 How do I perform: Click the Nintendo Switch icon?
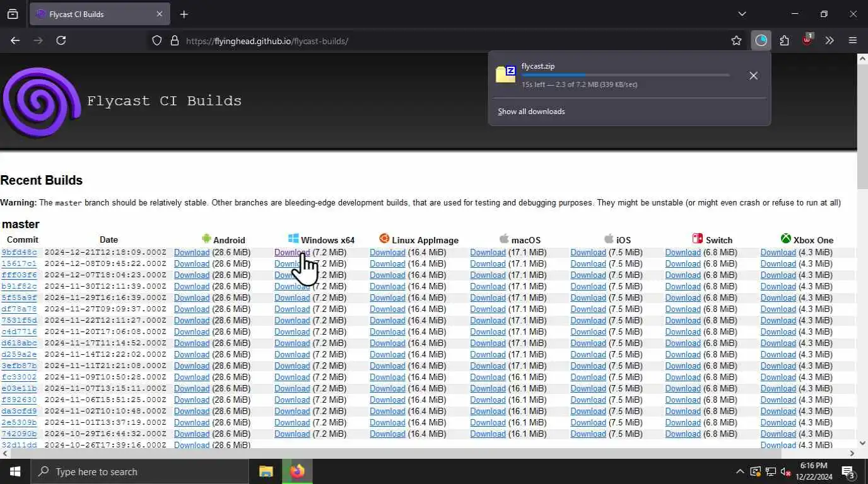click(x=698, y=239)
